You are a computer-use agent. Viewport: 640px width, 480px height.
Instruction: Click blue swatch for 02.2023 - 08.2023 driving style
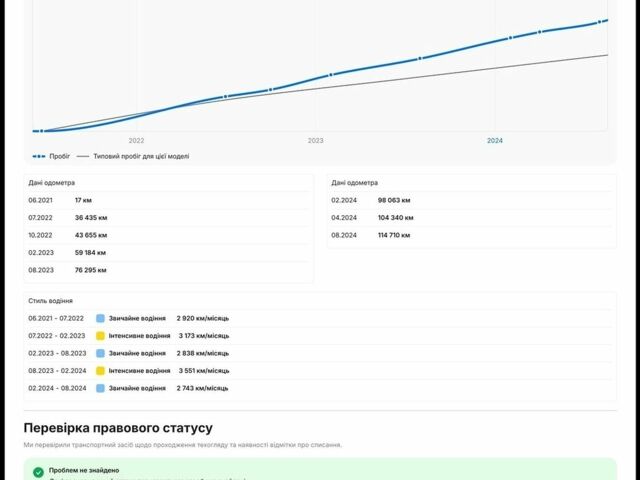click(100, 353)
